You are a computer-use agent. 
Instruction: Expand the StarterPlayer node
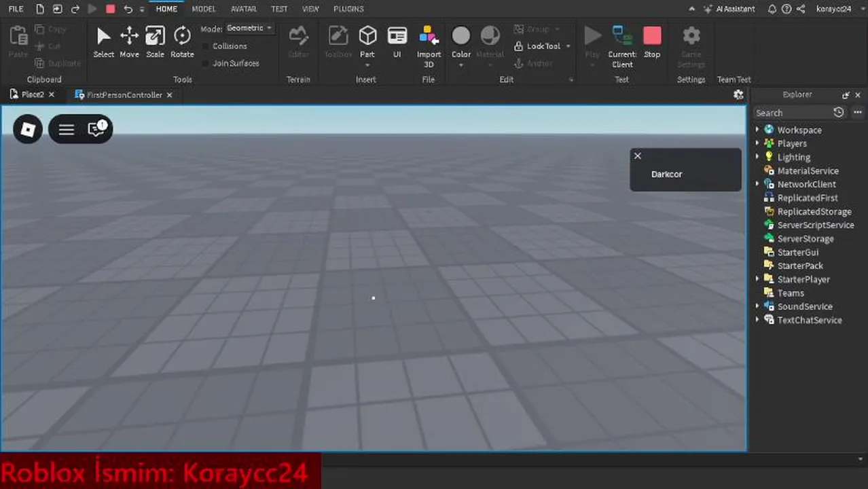757,279
